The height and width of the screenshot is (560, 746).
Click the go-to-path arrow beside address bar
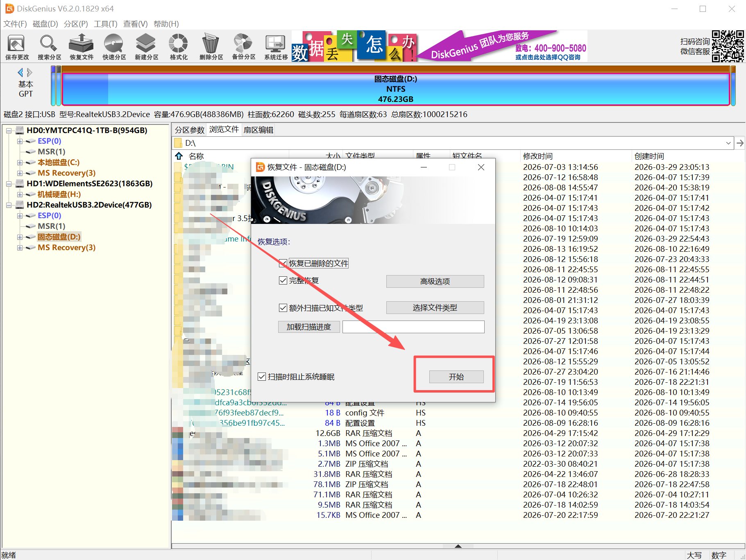click(740, 143)
